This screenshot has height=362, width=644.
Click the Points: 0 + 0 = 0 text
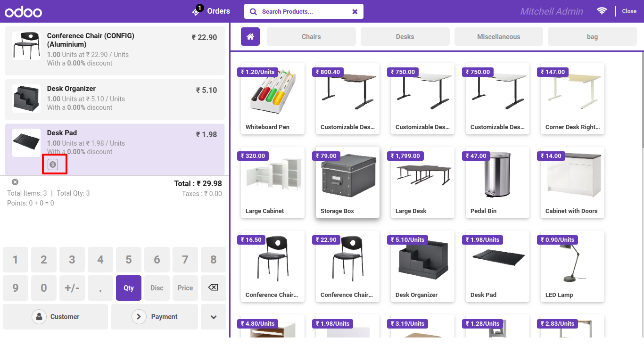(31, 203)
